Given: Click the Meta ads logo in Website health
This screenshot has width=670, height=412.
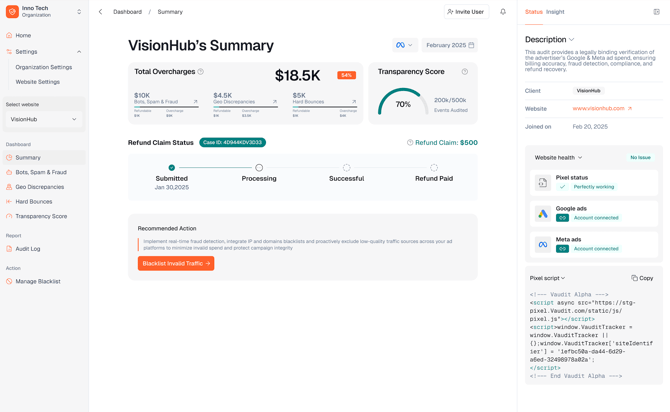Looking at the screenshot, I should tap(543, 244).
